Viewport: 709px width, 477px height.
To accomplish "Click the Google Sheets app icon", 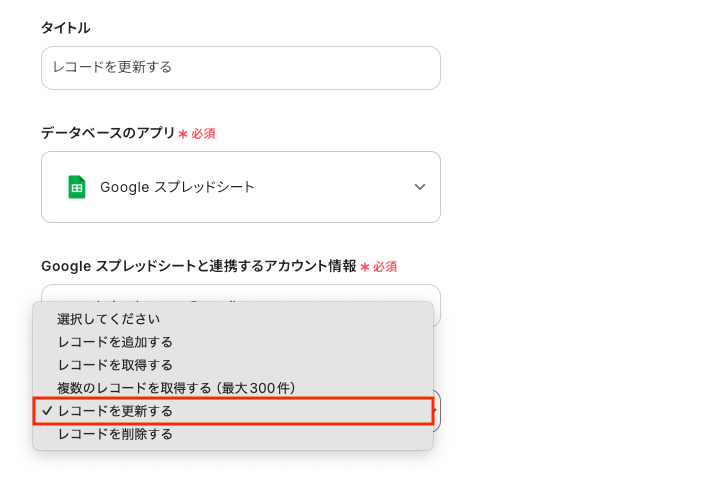I will 76,187.
